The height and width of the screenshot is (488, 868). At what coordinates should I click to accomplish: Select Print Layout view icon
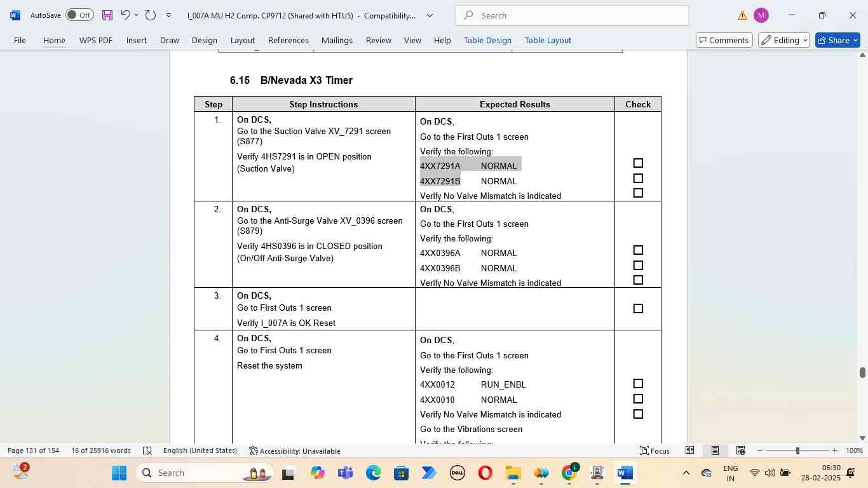[x=715, y=451]
